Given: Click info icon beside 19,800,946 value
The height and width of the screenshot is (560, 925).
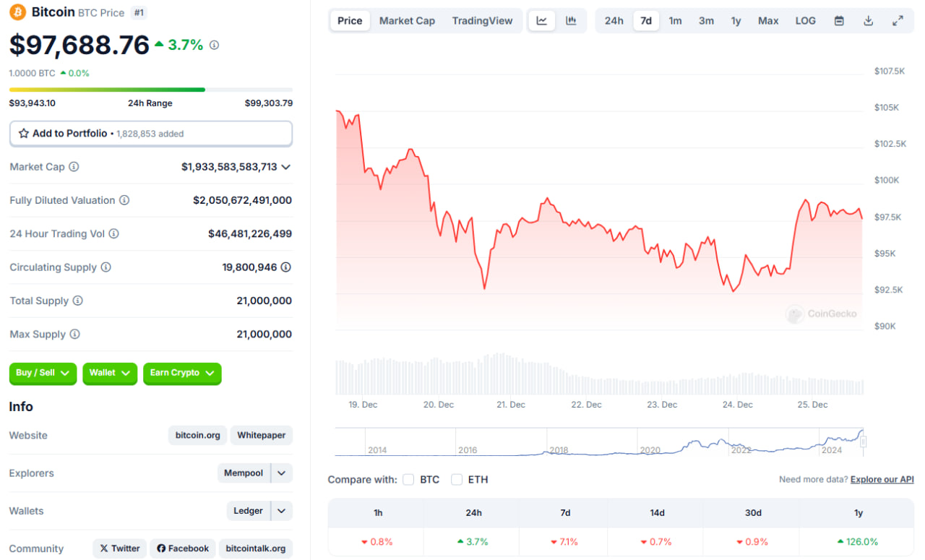Looking at the screenshot, I should tap(286, 267).
